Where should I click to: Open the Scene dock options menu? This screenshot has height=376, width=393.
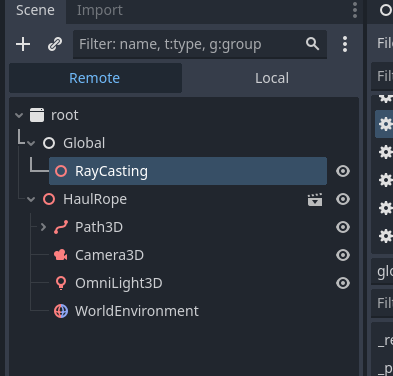tap(355, 10)
